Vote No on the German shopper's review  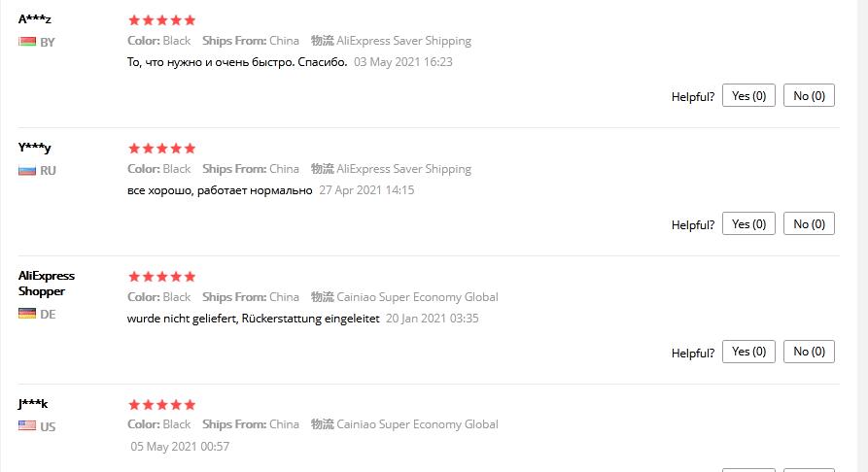coord(809,352)
